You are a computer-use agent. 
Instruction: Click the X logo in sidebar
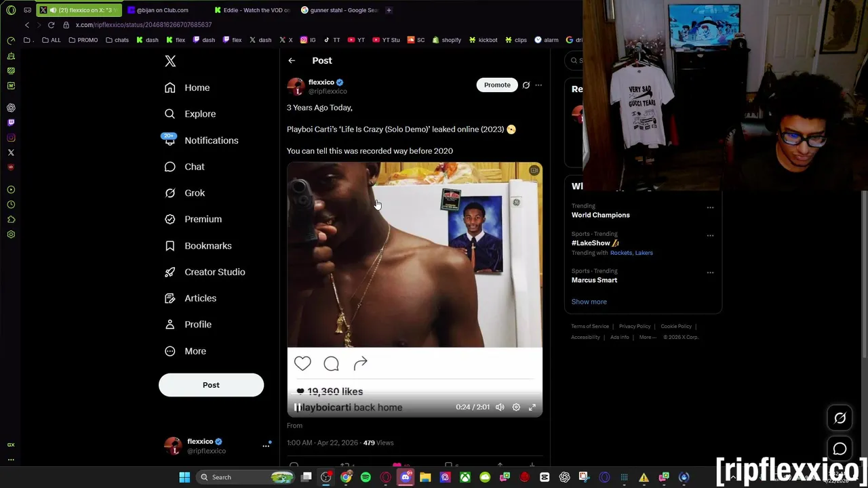pos(170,61)
